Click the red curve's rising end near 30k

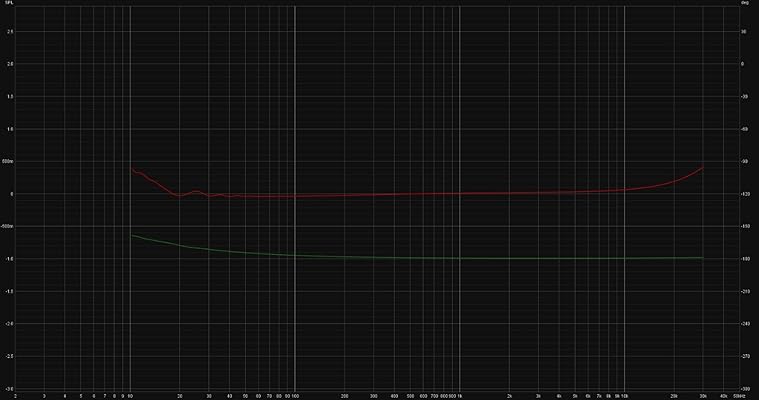[x=702, y=168]
